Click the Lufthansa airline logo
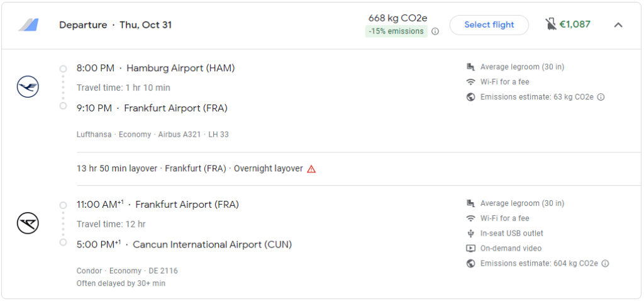644x301 pixels. point(28,86)
